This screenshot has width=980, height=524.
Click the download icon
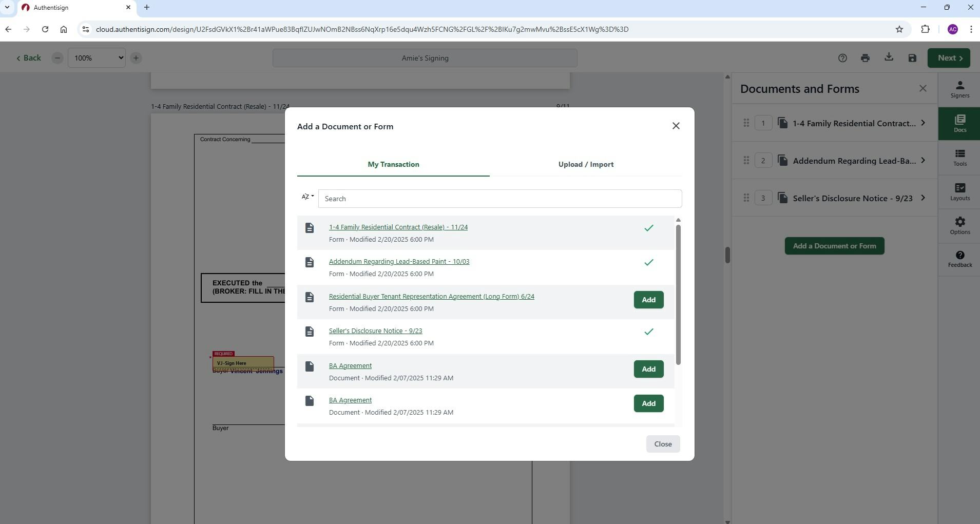[889, 57]
